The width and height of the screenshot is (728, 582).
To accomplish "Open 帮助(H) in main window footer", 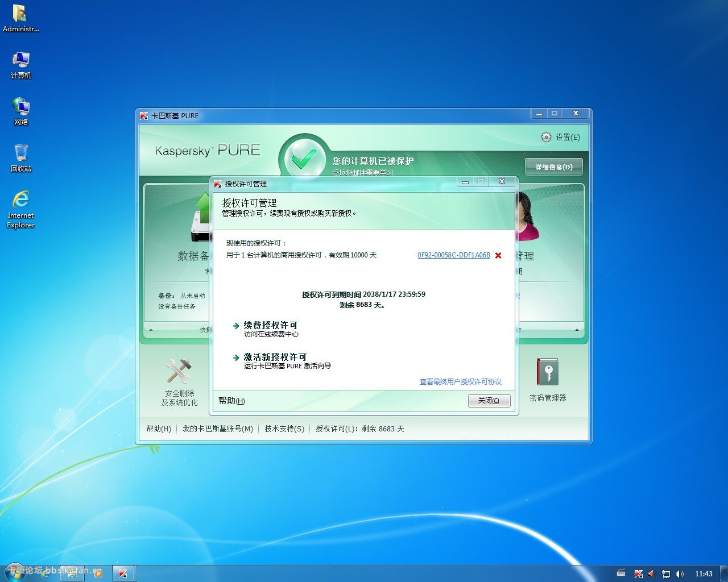I will pos(159,429).
